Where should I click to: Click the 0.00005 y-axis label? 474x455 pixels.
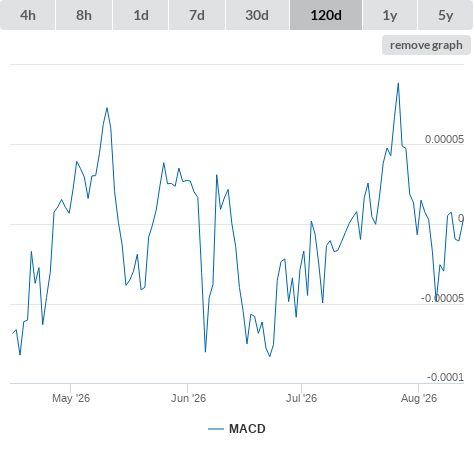click(444, 139)
